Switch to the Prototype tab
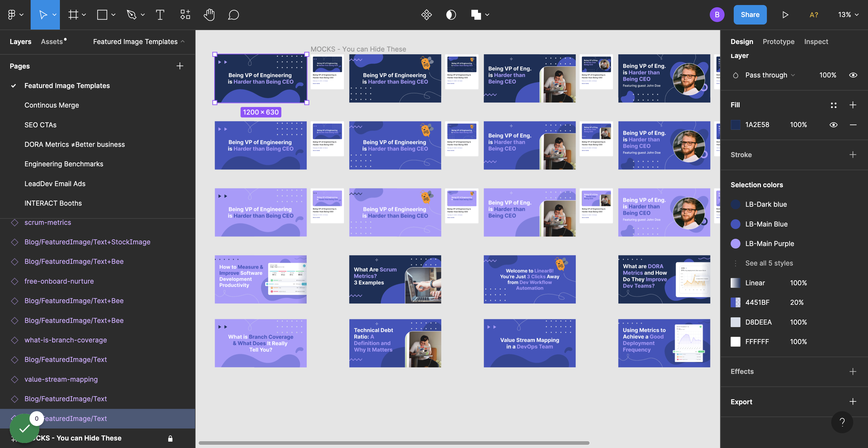The height and width of the screenshot is (448, 868). [778, 42]
